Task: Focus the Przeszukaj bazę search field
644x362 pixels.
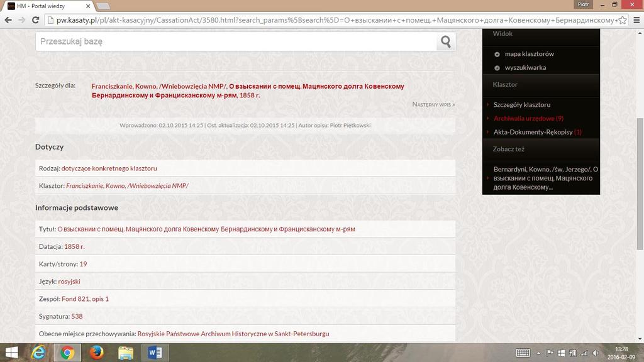Action: [x=236, y=41]
